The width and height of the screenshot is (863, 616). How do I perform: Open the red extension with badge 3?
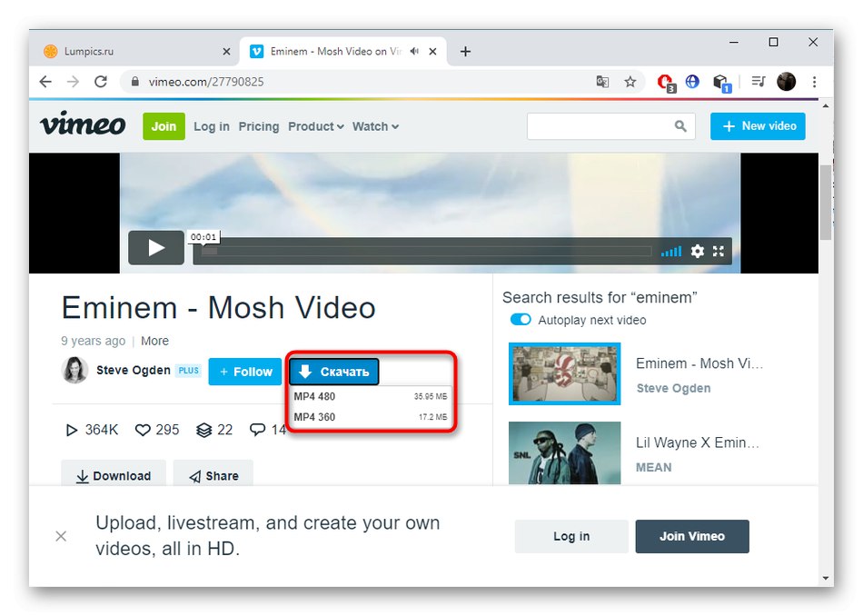pos(666,83)
